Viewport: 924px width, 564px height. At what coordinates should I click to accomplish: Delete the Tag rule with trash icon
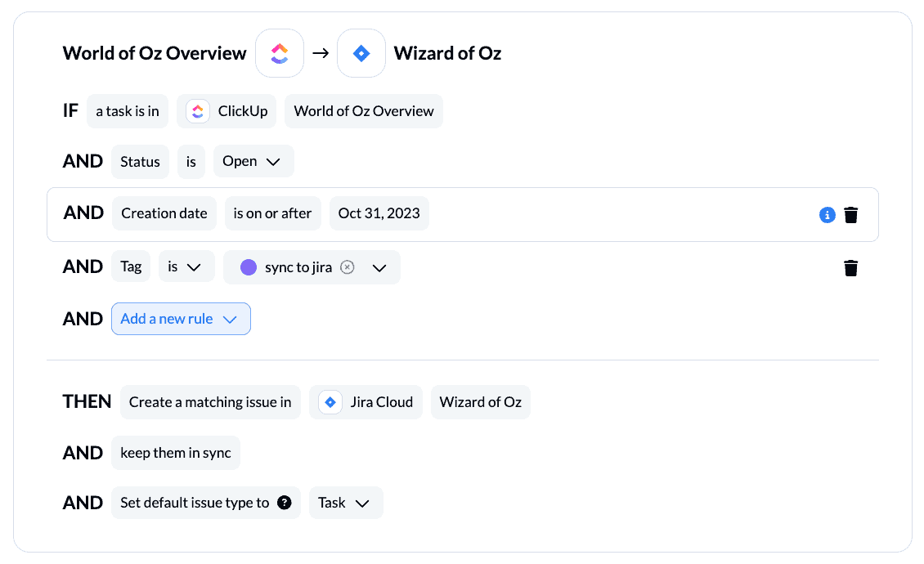click(x=851, y=268)
